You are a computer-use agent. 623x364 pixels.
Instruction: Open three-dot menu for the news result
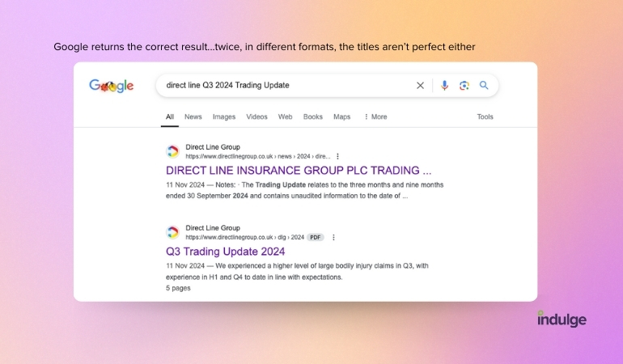point(337,157)
